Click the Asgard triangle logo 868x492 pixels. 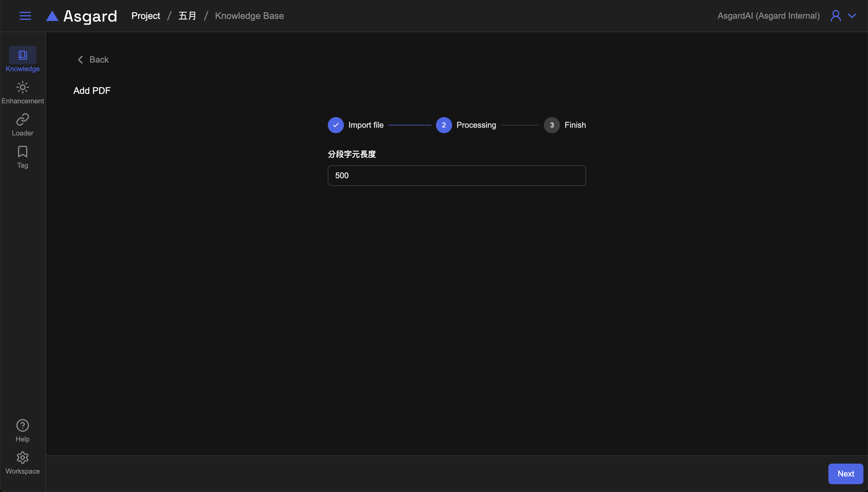click(x=52, y=16)
